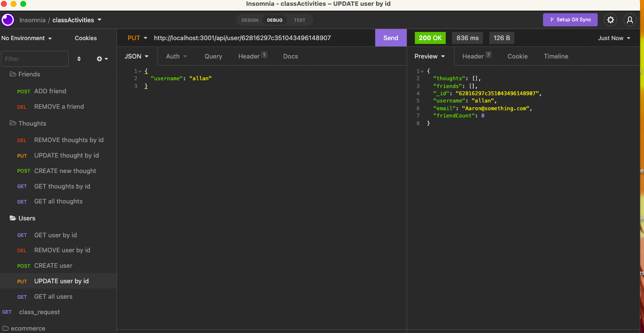
Task: Click the Insomnia purple logo icon
Action: 8,20
